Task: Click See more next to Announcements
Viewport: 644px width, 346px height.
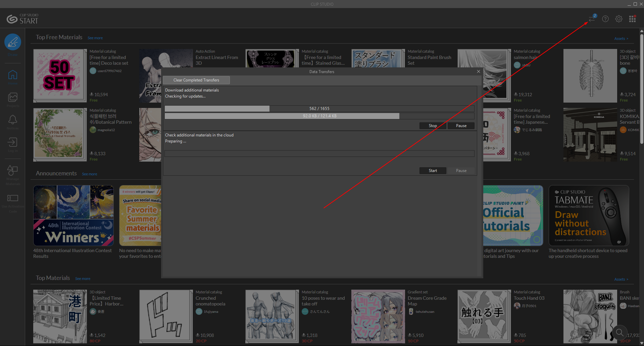Action: [x=90, y=174]
